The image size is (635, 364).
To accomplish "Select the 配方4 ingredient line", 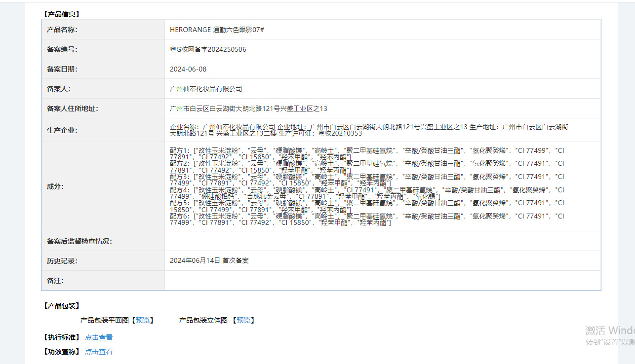I will [x=367, y=193].
